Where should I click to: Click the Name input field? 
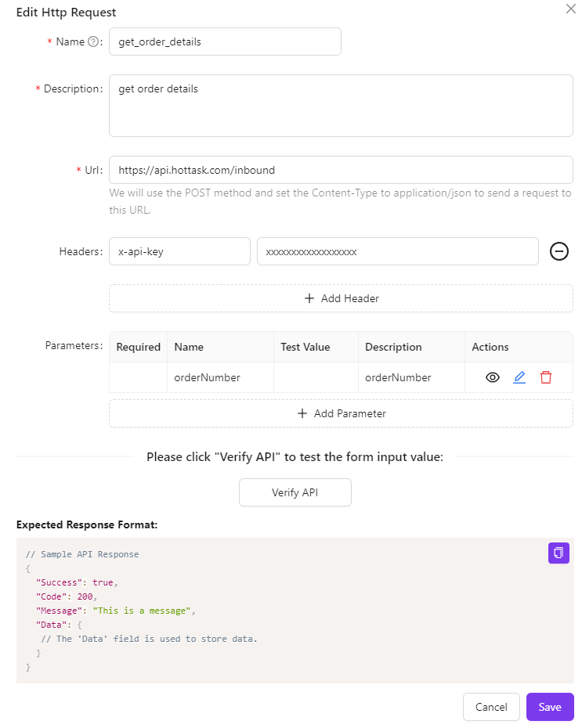pos(225,42)
